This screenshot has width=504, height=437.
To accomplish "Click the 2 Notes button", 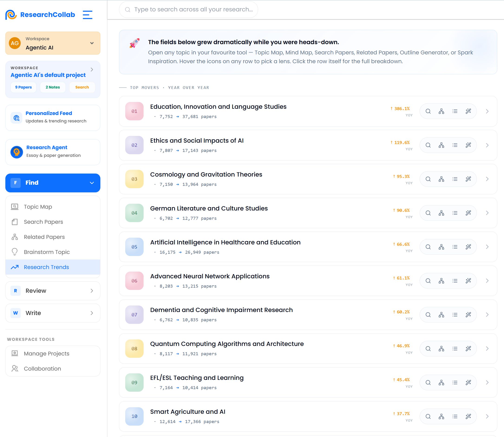I will (53, 87).
